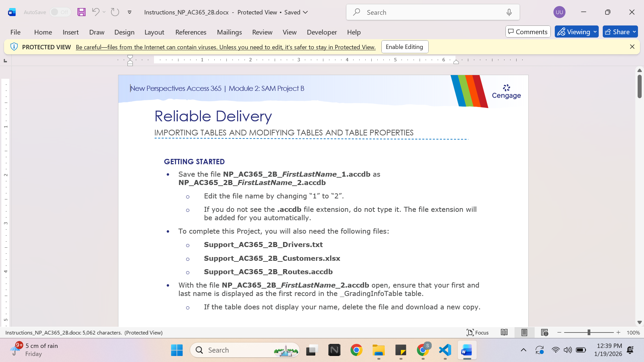Expand the Customize Quick Access Toolbar arrow
644x362 pixels.
tap(129, 12)
